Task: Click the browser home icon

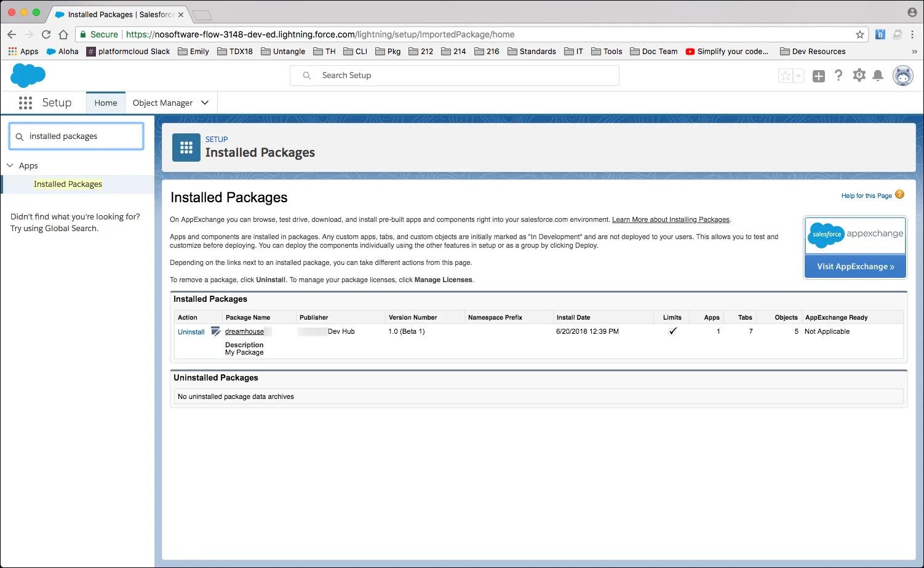Action: click(63, 34)
